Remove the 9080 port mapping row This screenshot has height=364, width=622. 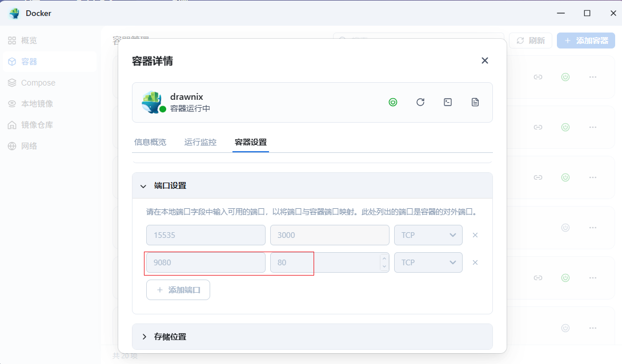(x=475, y=262)
